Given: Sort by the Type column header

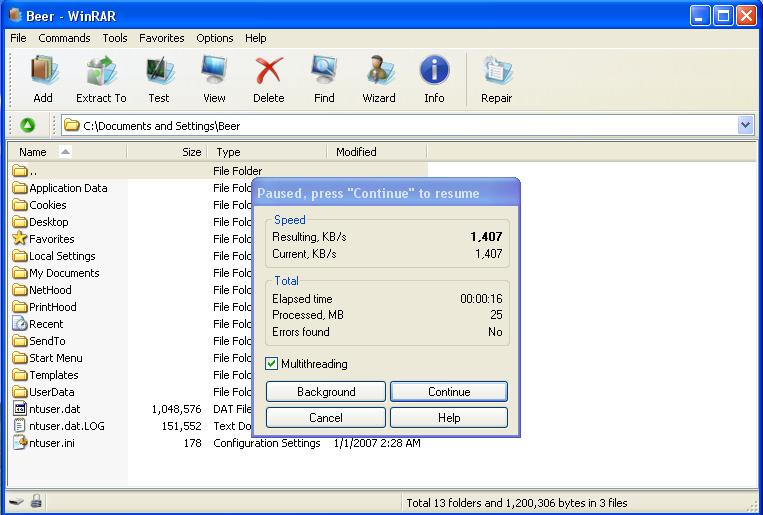Looking at the screenshot, I should click(267, 152).
